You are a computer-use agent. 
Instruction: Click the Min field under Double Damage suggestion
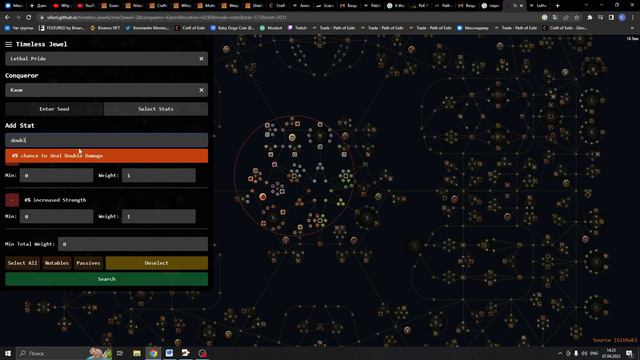point(56,176)
